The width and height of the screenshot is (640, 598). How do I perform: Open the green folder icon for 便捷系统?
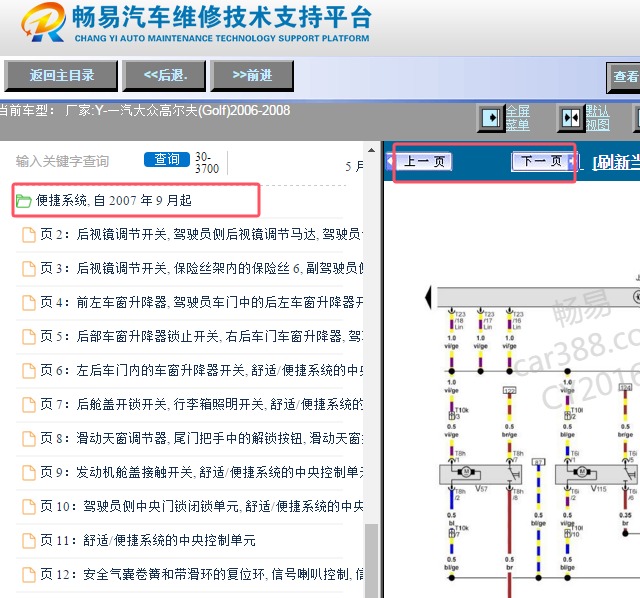click(23, 201)
